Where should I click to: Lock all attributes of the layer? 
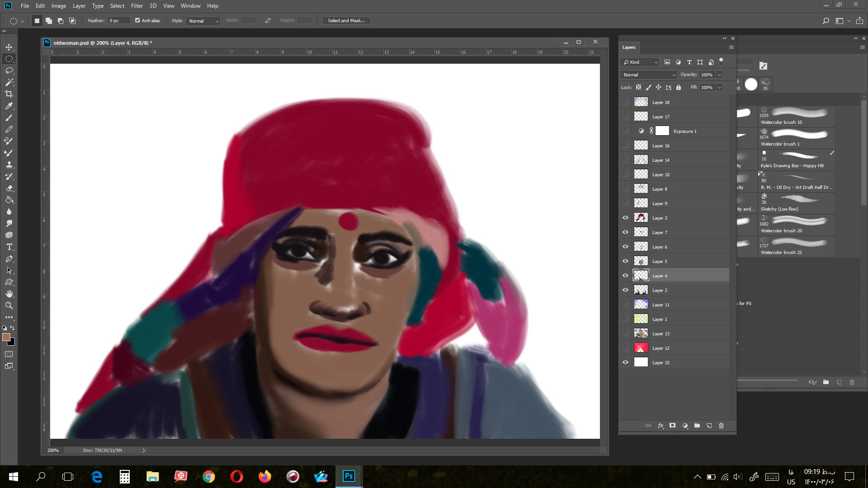coord(679,87)
